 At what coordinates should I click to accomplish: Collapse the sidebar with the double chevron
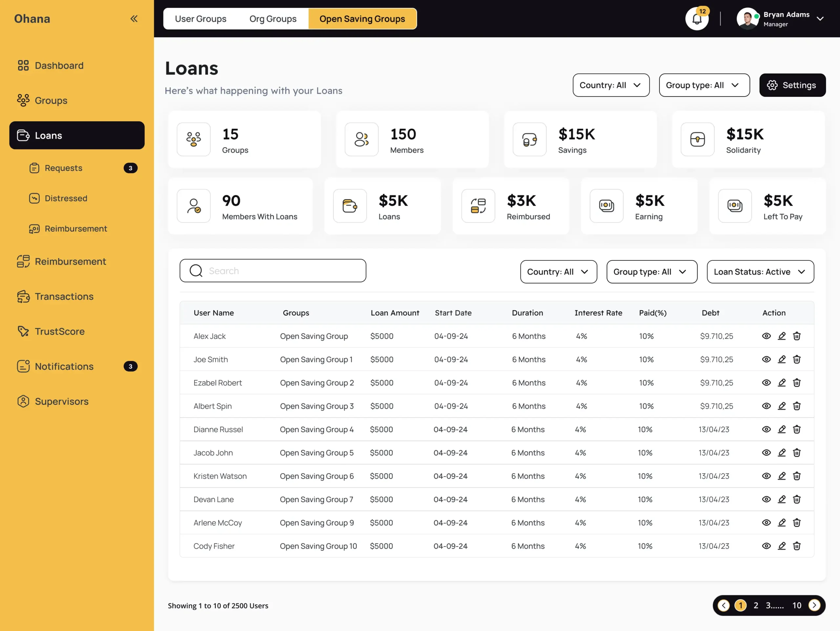(x=134, y=18)
